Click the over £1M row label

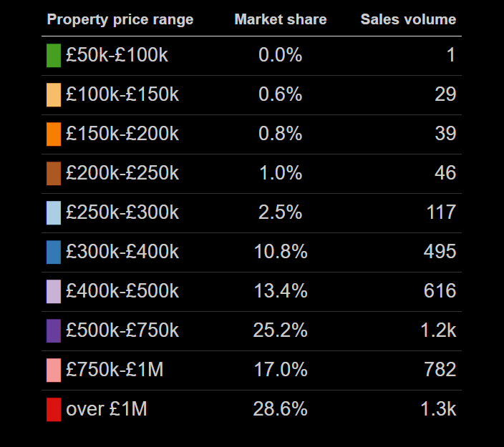click(107, 409)
